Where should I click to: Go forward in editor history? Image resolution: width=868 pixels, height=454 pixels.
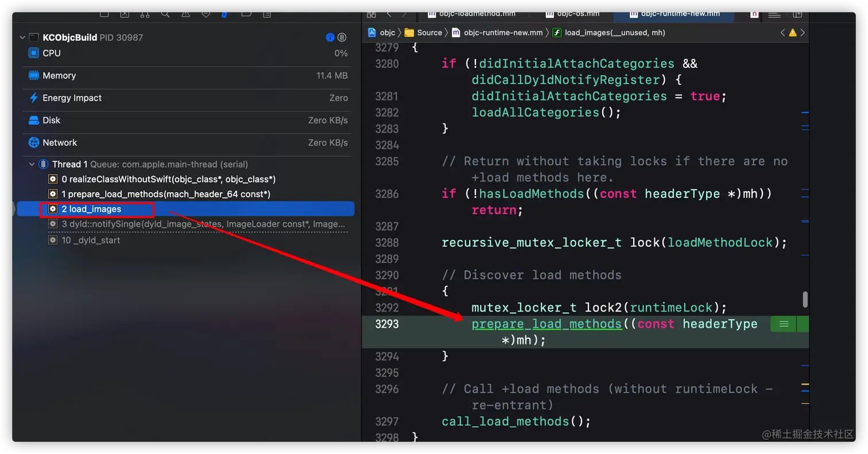[405, 14]
